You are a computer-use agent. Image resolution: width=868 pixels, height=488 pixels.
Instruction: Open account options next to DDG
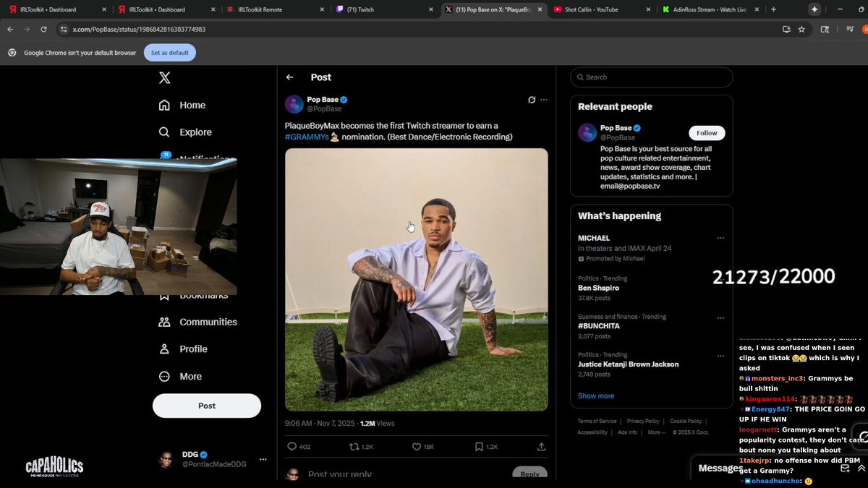(x=263, y=459)
